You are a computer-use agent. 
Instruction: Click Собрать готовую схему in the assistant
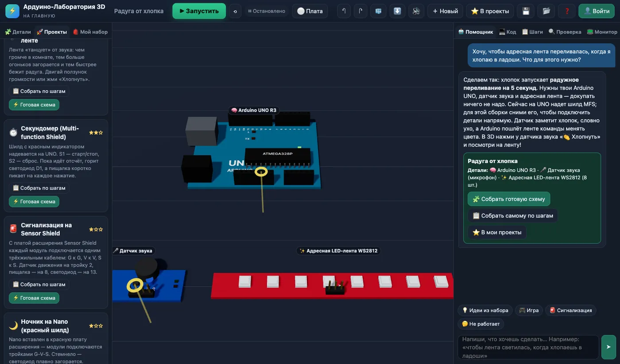509,199
